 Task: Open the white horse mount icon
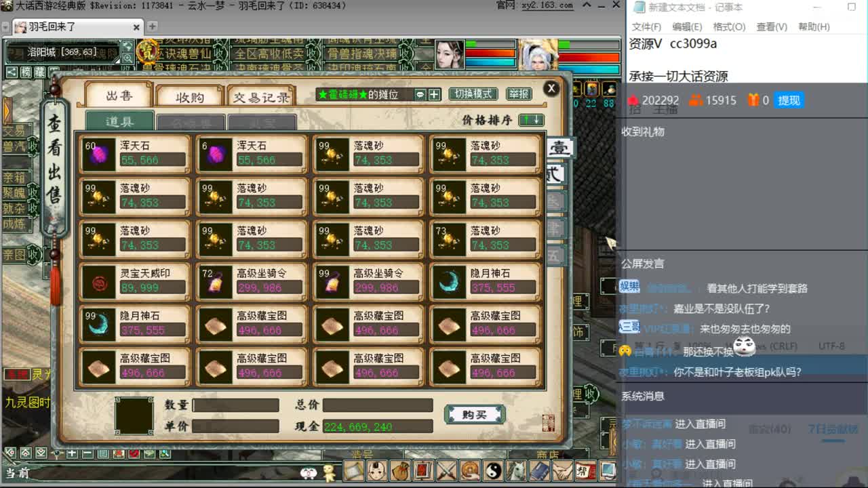click(516, 470)
